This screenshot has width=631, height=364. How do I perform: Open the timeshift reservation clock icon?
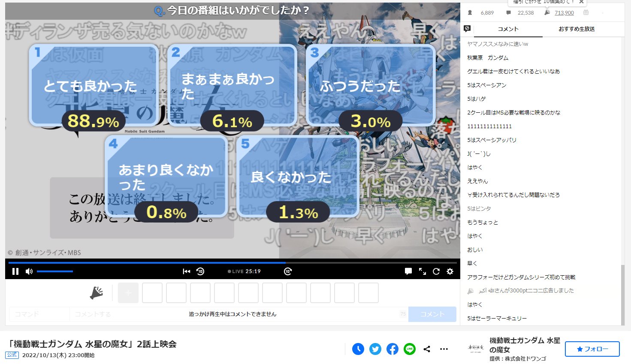click(358, 349)
